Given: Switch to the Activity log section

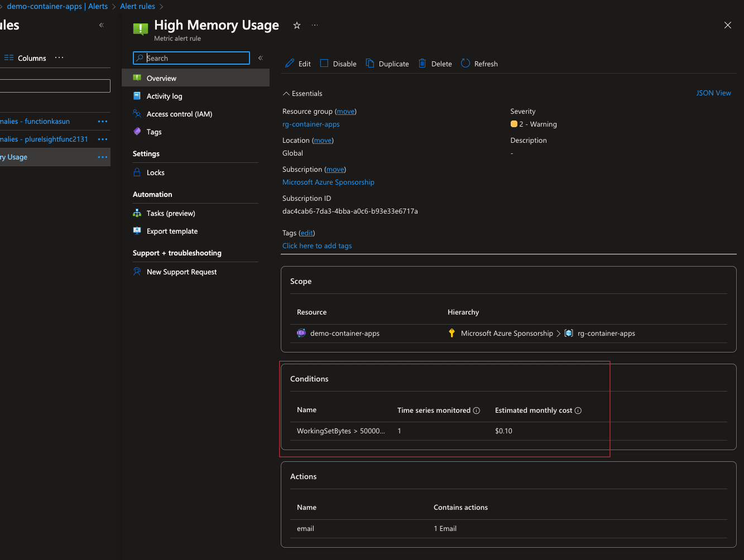Looking at the screenshot, I should [164, 96].
